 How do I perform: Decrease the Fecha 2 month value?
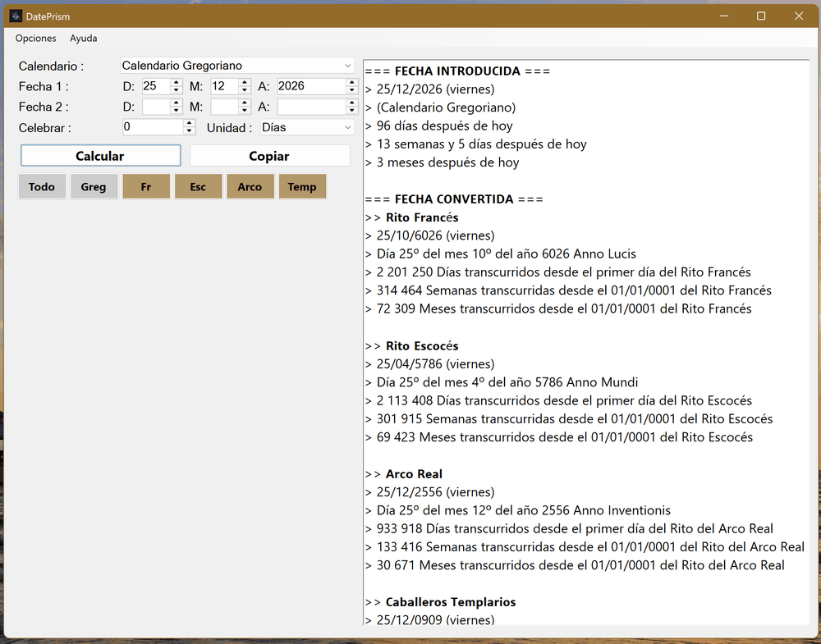click(245, 111)
